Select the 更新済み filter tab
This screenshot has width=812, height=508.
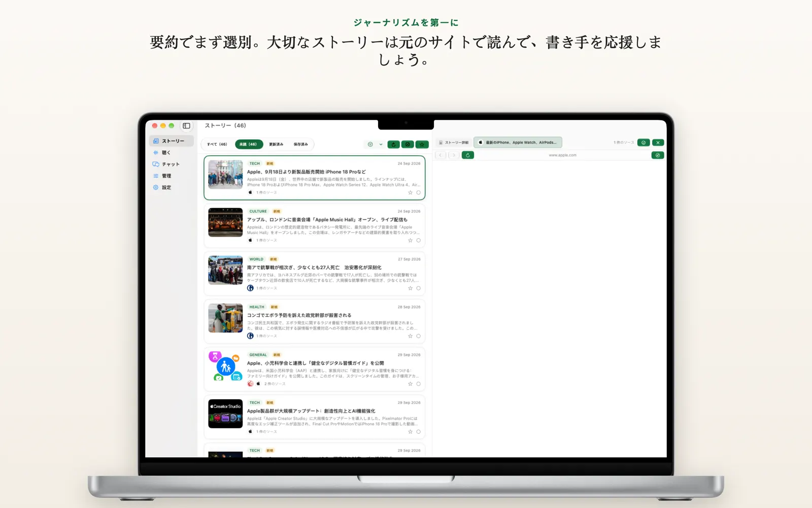(x=276, y=144)
